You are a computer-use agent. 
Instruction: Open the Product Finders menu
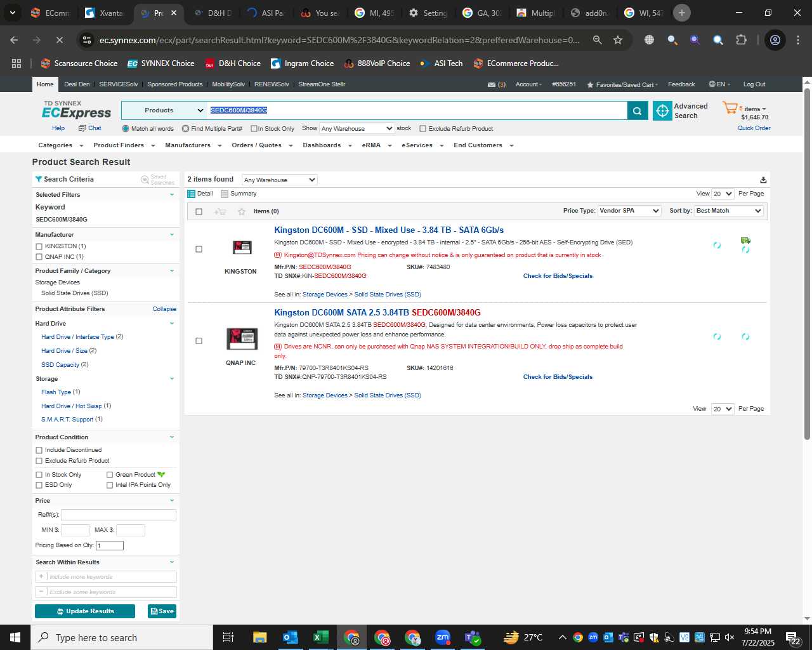coord(124,145)
